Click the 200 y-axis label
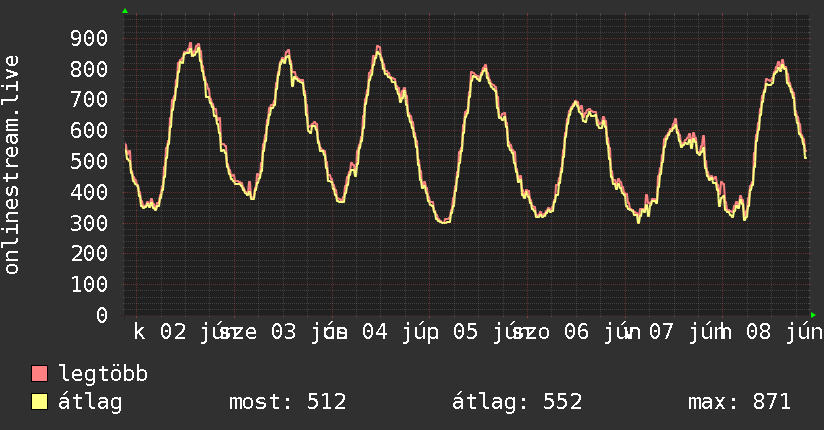 (89, 254)
